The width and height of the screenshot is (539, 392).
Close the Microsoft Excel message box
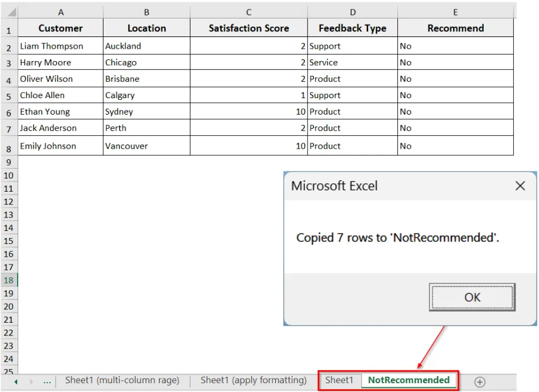point(520,186)
